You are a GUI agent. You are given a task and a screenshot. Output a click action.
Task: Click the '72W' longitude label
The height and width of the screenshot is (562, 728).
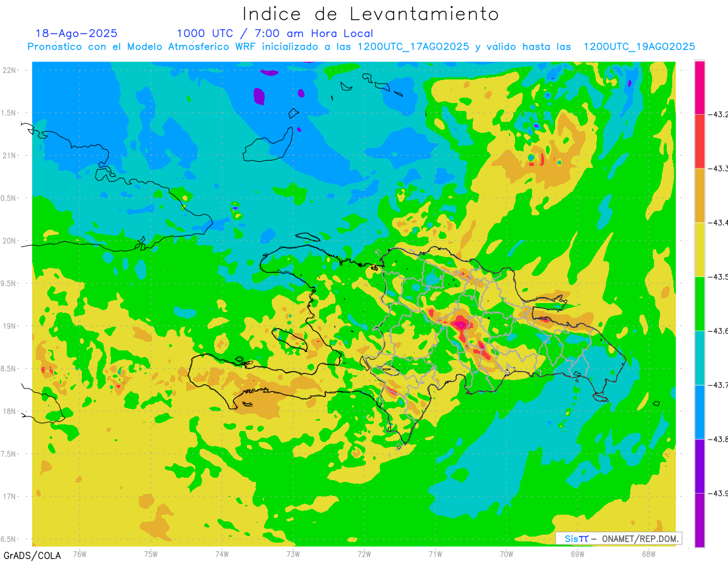click(x=364, y=553)
